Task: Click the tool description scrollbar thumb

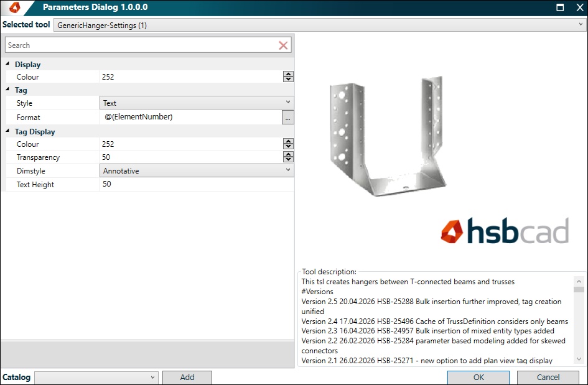Action: [x=579, y=289]
